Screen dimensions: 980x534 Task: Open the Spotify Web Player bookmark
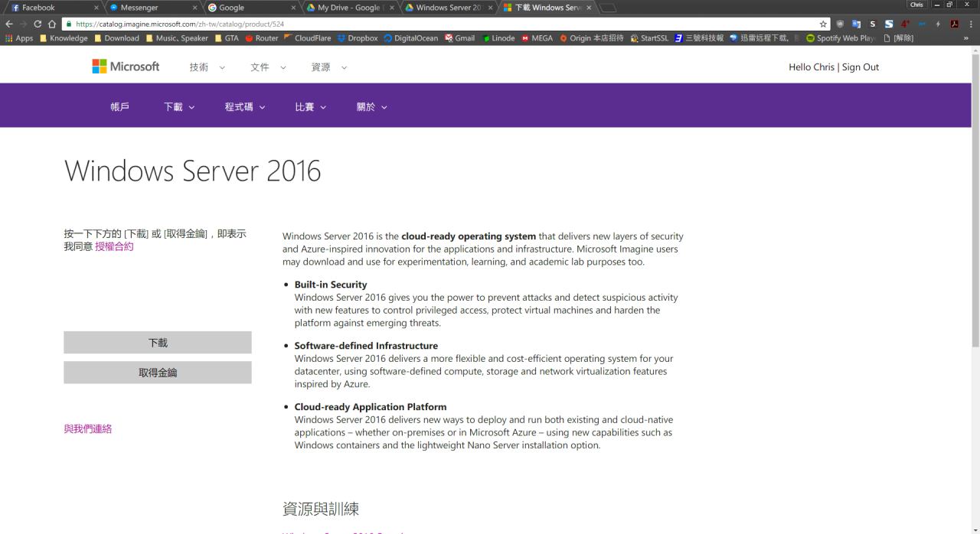pos(841,38)
